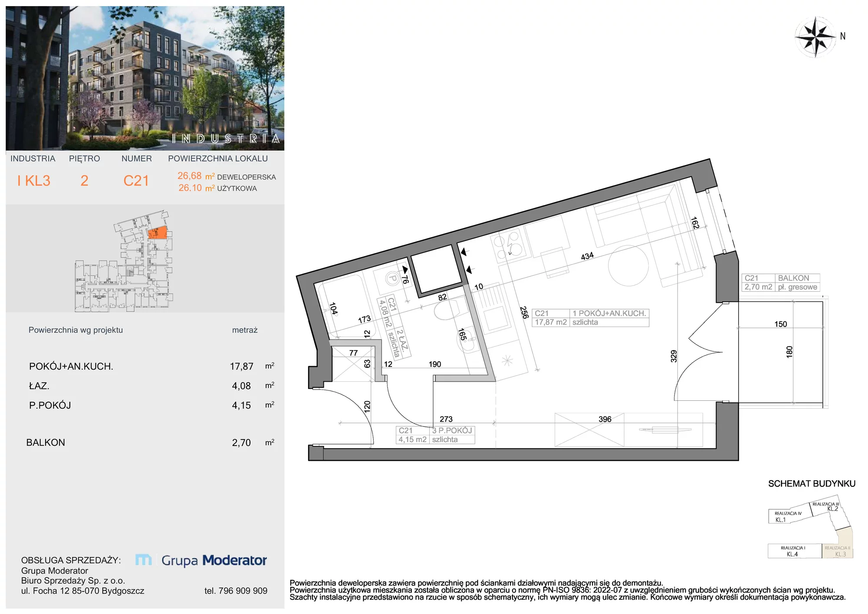The height and width of the screenshot is (614, 868).
Task: Click the Grupa Moderator logo
Action: pos(201,560)
